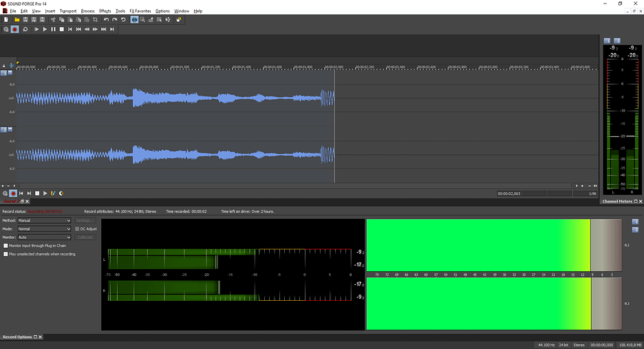Enable the DC Adjust checkbox
The image size is (644, 349).
click(77, 229)
